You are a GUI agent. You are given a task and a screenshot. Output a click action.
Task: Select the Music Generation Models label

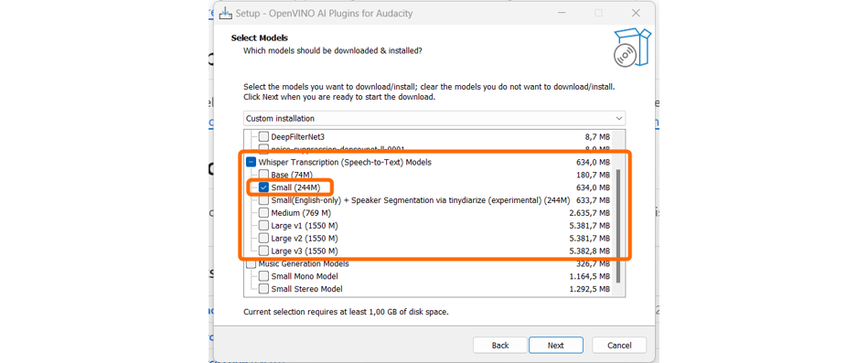click(x=304, y=264)
